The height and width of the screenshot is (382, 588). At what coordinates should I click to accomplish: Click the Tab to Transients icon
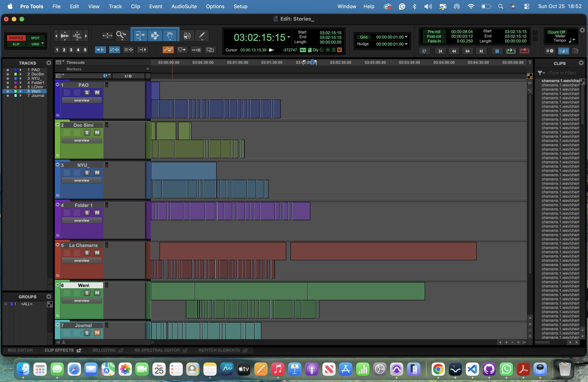pyautogui.click(x=101, y=50)
